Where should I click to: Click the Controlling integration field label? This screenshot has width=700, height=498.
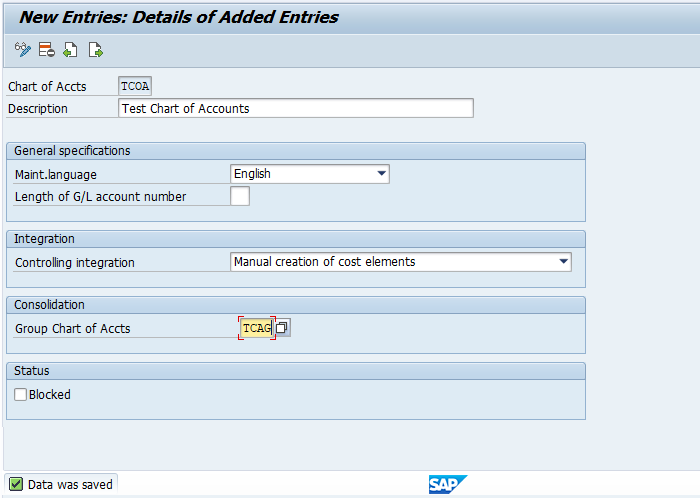(75, 263)
